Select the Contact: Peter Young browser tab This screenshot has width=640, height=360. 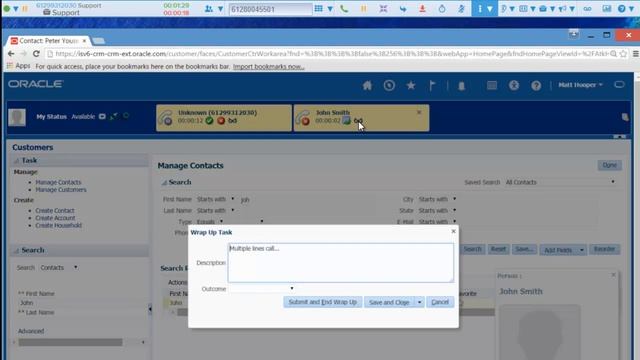[49, 41]
